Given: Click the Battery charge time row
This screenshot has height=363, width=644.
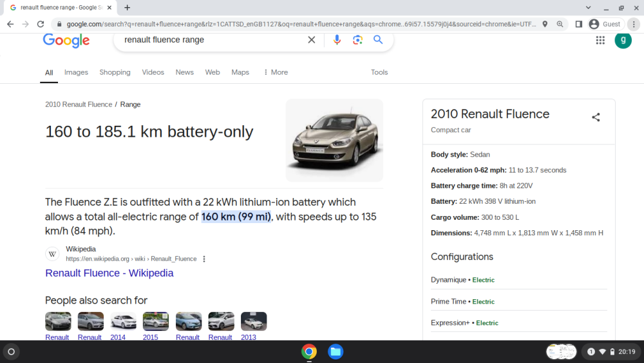Looking at the screenshot, I should 482,186.
